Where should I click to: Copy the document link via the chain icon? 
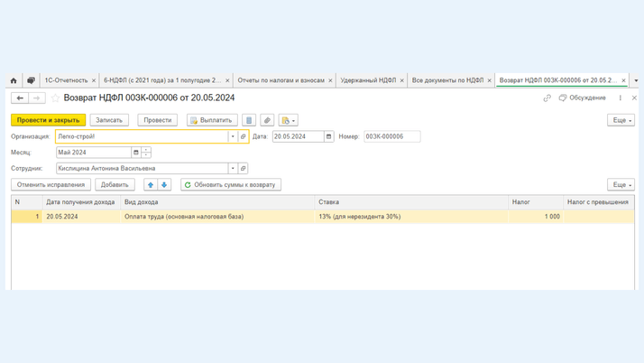(x=547, y=98)
